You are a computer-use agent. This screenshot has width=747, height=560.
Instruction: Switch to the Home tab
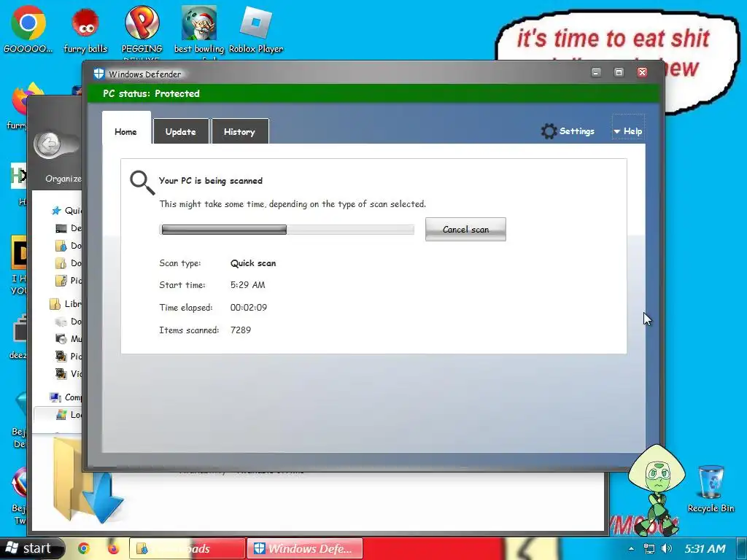(125, 132)
